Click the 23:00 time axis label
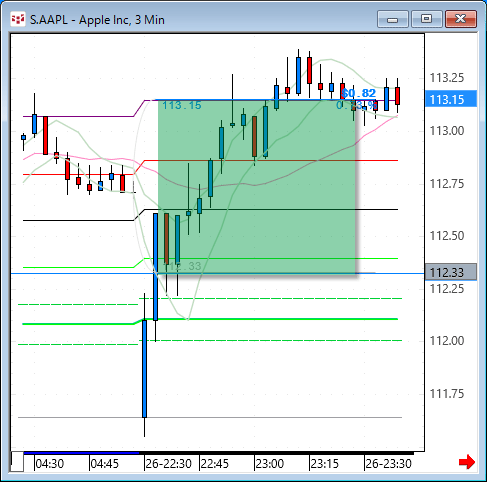This screenshot has height=482, width=487. 269,464
